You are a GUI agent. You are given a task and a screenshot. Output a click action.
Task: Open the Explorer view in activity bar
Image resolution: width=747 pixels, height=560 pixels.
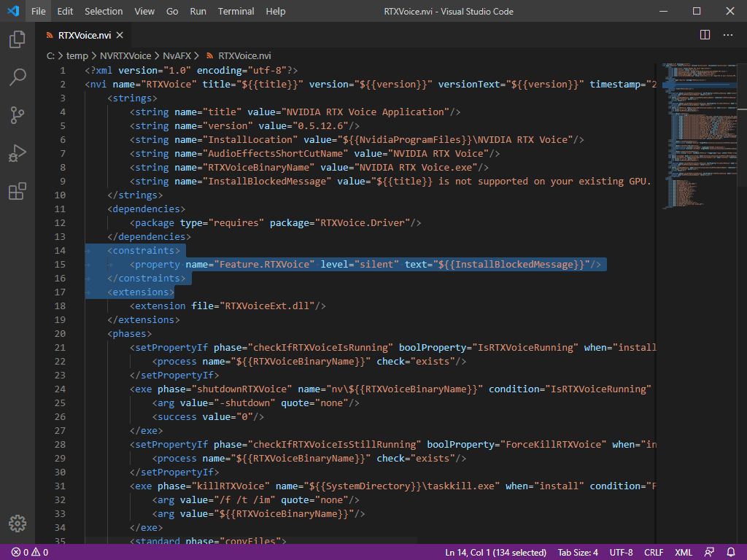[18, 39]
